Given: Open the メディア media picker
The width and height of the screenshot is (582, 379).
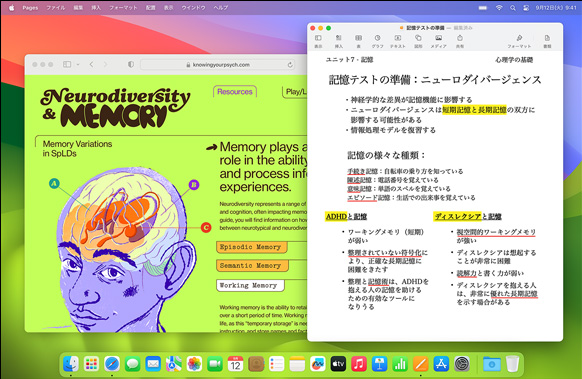Looking at the screenshot, I should click(438, 41).
